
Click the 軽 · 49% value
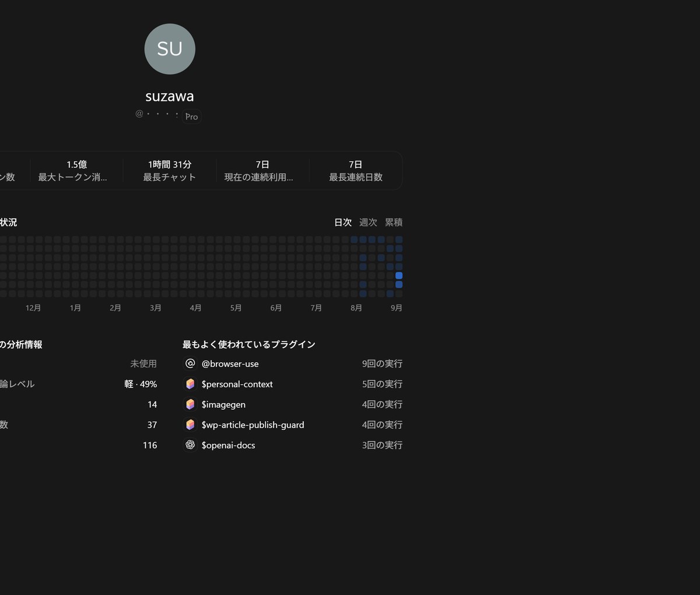click(141, 384)
